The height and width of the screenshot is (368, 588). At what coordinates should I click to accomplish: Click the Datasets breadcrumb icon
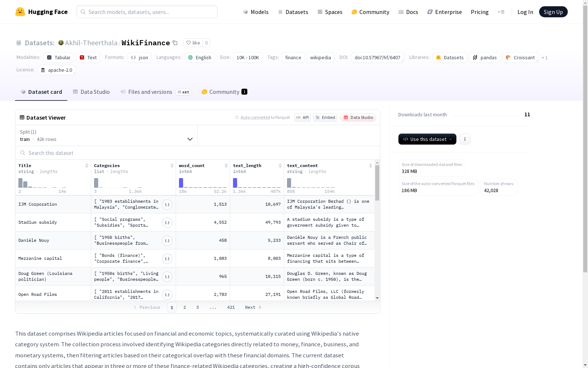pyautogui.click(x=19, y=43)
